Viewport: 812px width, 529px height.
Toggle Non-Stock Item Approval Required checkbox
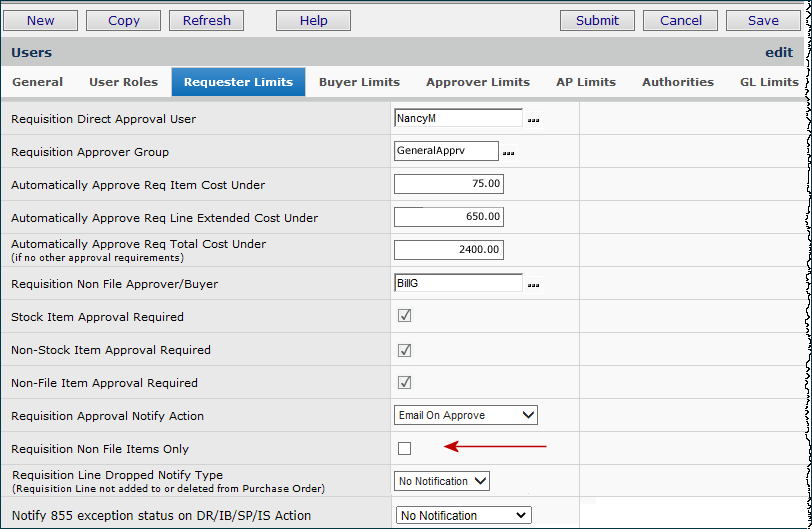pyautogui.click(x=404, y=350)
